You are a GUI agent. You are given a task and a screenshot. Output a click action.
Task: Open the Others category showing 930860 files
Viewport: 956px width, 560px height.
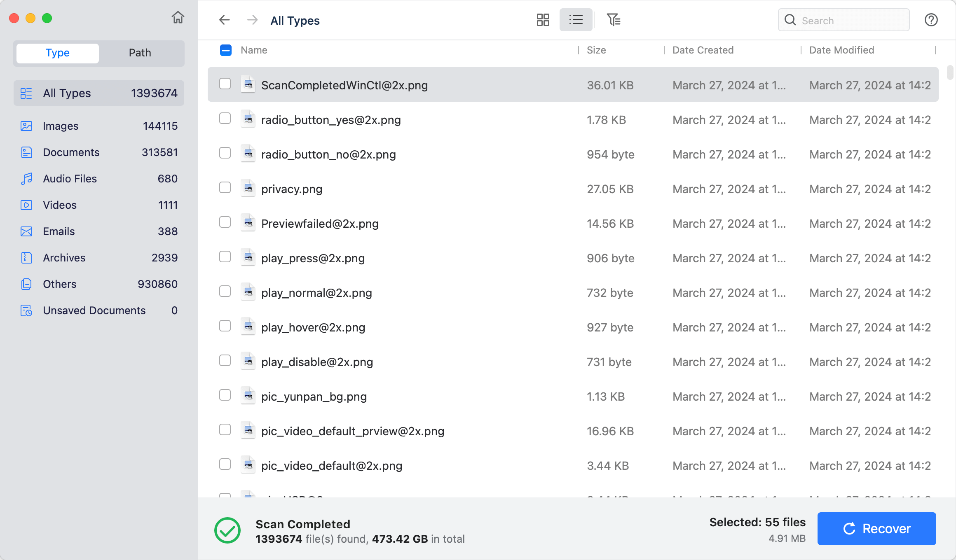coord(59,284)
